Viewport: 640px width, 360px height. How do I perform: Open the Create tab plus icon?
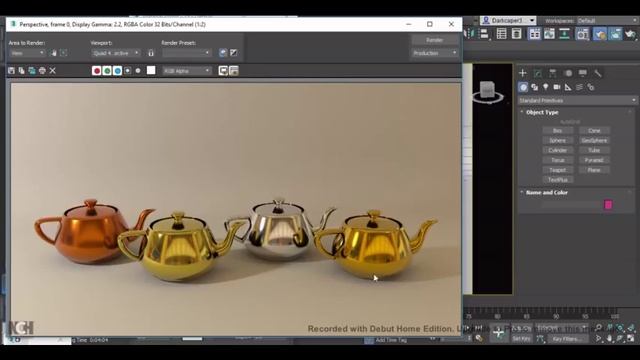(x=523, y=73)
